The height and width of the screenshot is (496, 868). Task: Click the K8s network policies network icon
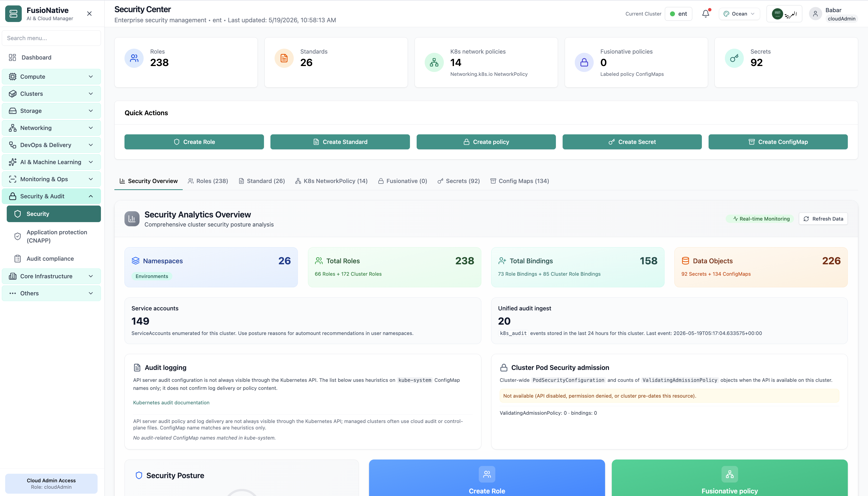coord(434,62)
